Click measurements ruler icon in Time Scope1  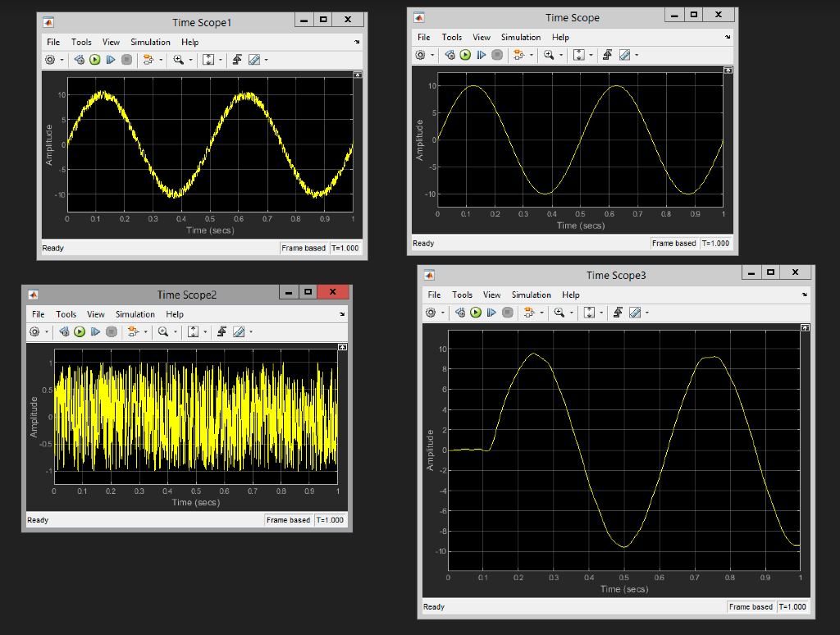(254, 60)
